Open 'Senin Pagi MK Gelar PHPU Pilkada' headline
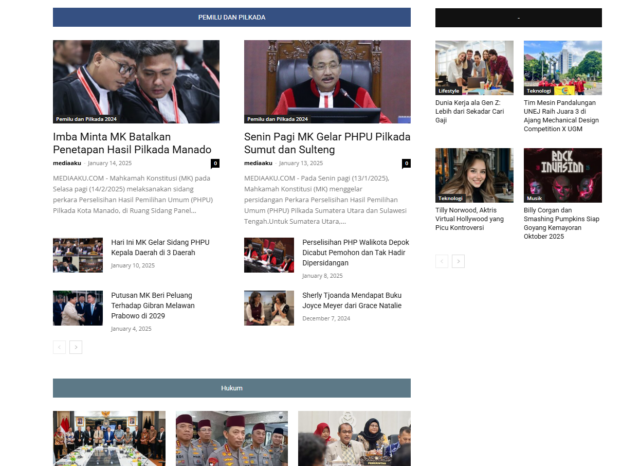640x466 pixels. [326, 143]
